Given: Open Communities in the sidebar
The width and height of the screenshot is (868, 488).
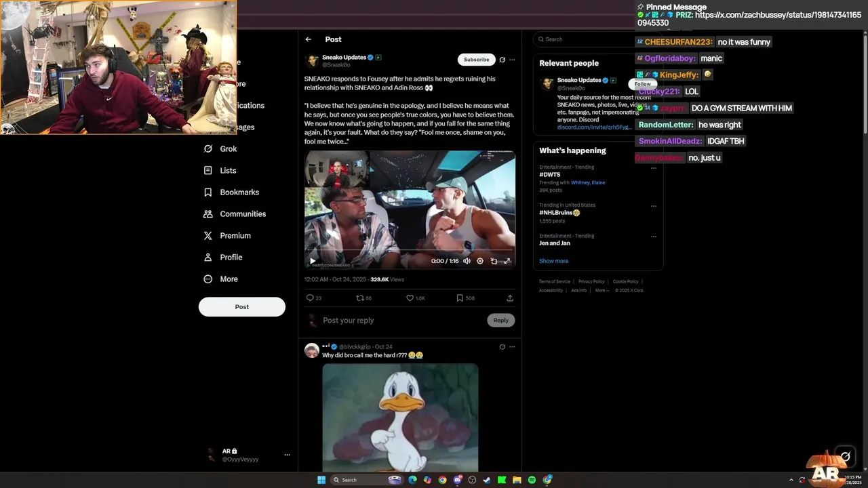Looking at the screenshot, I should coord(235,214).
